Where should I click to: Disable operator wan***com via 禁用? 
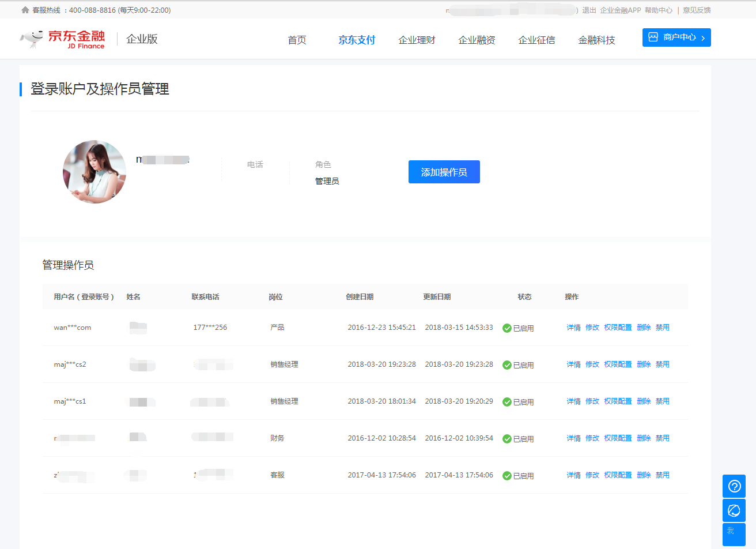662,327
